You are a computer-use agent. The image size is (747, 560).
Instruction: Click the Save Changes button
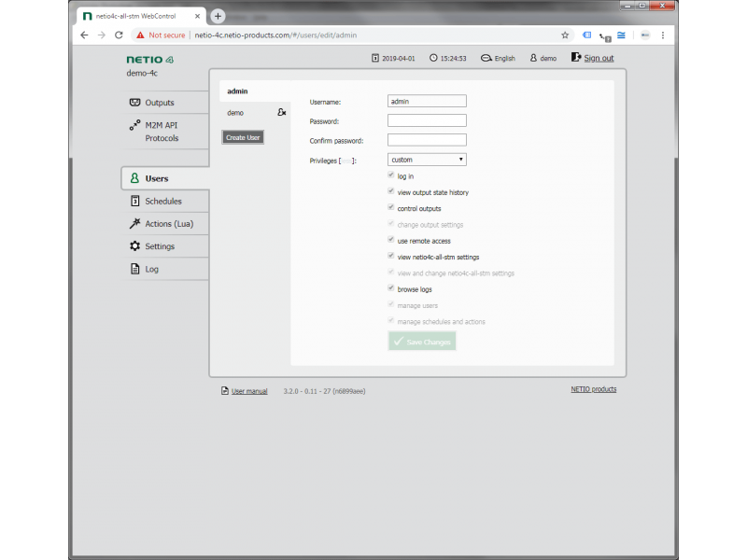coord(422,342)
